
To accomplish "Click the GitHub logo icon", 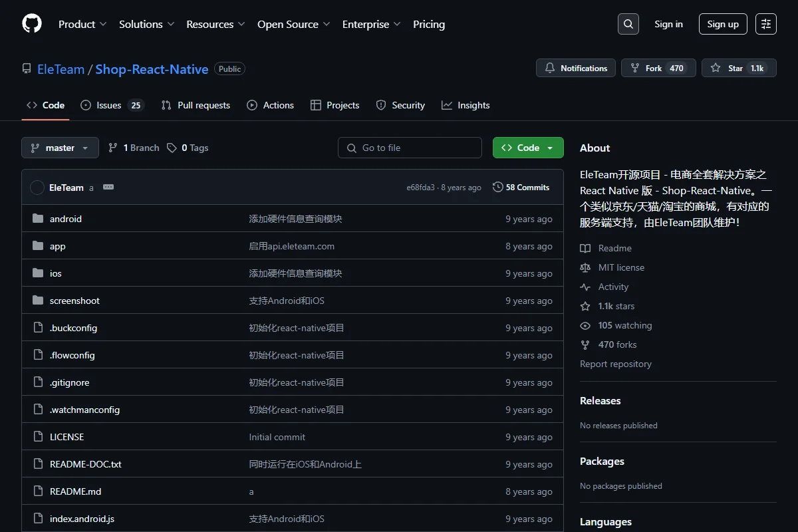I will pyautogui.click(x=32, y=24).
